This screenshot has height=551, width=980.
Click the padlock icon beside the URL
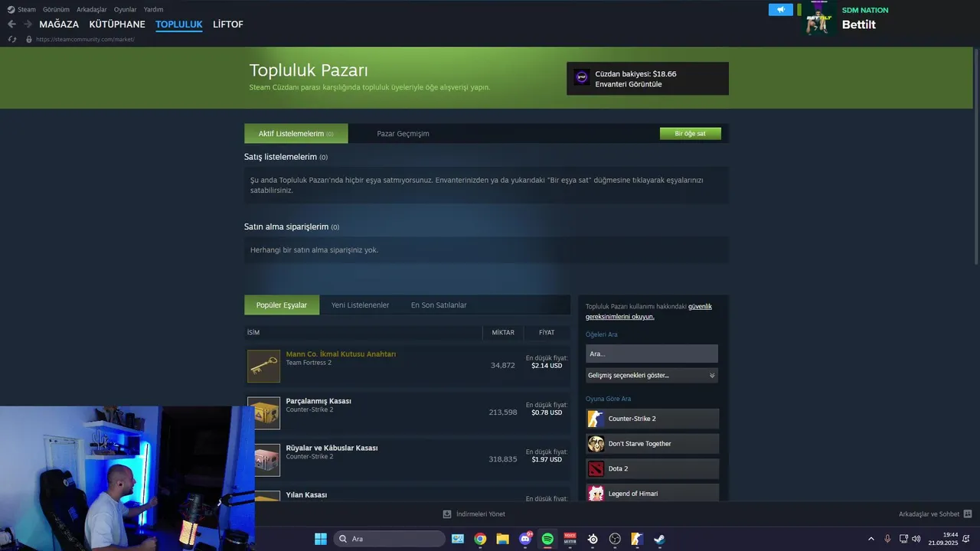[29, 39]
